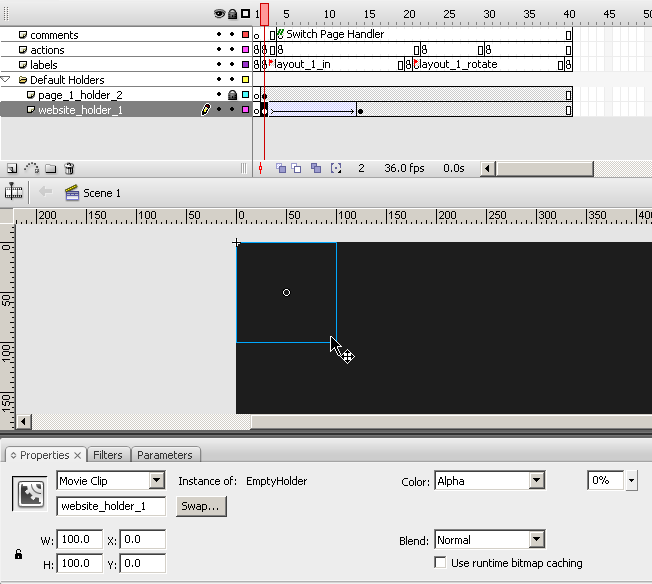652x584 pixels.
Task: Open the Color Alpha dropdown
Action: (537, 481)
